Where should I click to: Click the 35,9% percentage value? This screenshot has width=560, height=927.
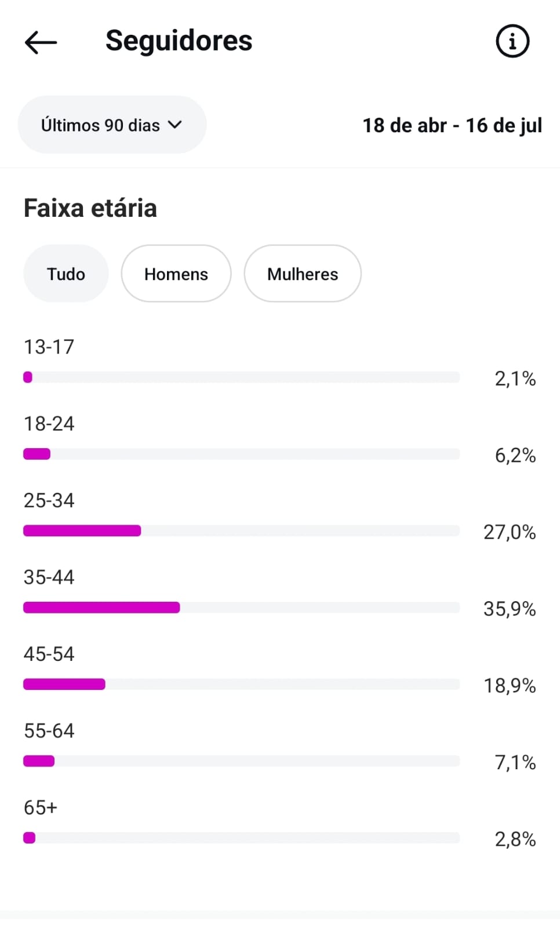tap(510, 609)
